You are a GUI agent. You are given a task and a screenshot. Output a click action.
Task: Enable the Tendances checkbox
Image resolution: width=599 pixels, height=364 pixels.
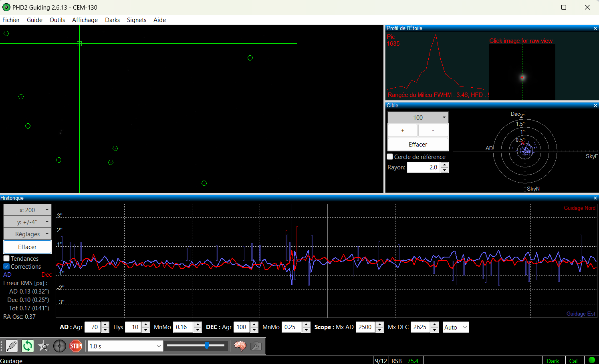pyautogui.click(x=7, y=259)
